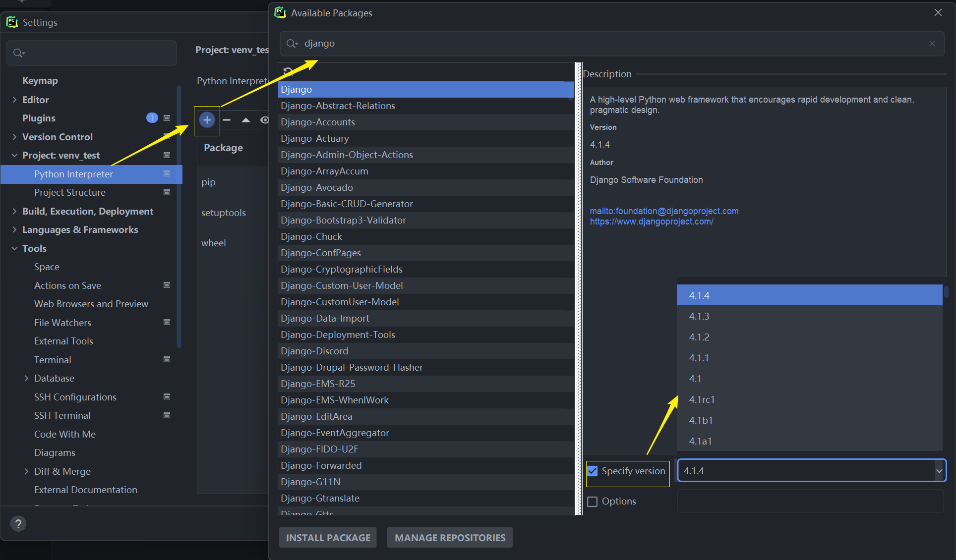Select Django-Abstract-Relations in the package list
The image size is (956, 560).
tap(426, 106)
